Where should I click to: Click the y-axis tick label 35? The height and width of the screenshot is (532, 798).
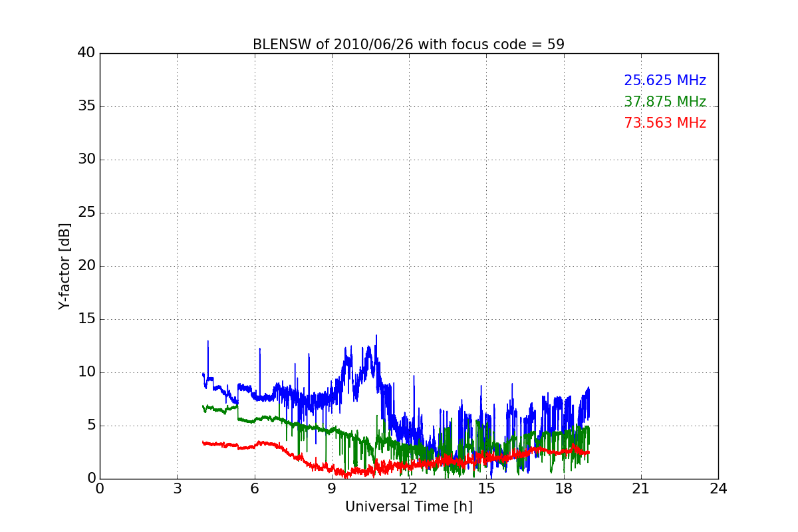(x=86, y=106)
